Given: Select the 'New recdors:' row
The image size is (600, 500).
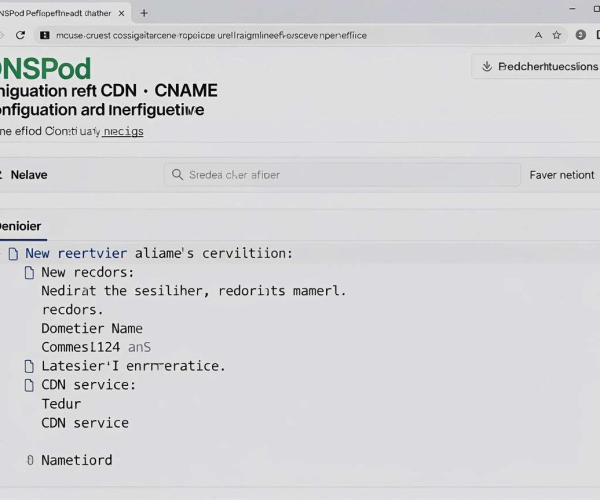Looking at the screenshot, I should [88, 272].
